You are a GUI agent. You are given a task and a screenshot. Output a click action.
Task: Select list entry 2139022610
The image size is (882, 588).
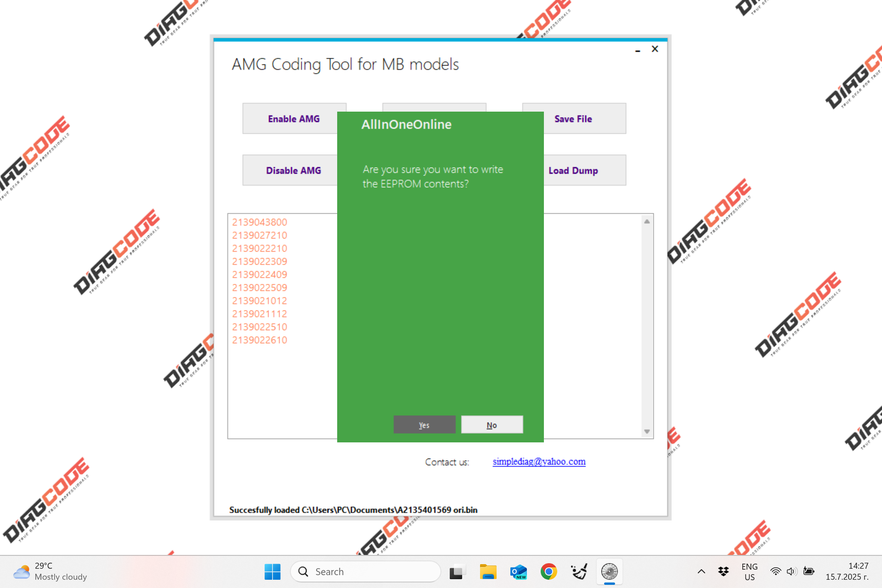coord(260,340)
